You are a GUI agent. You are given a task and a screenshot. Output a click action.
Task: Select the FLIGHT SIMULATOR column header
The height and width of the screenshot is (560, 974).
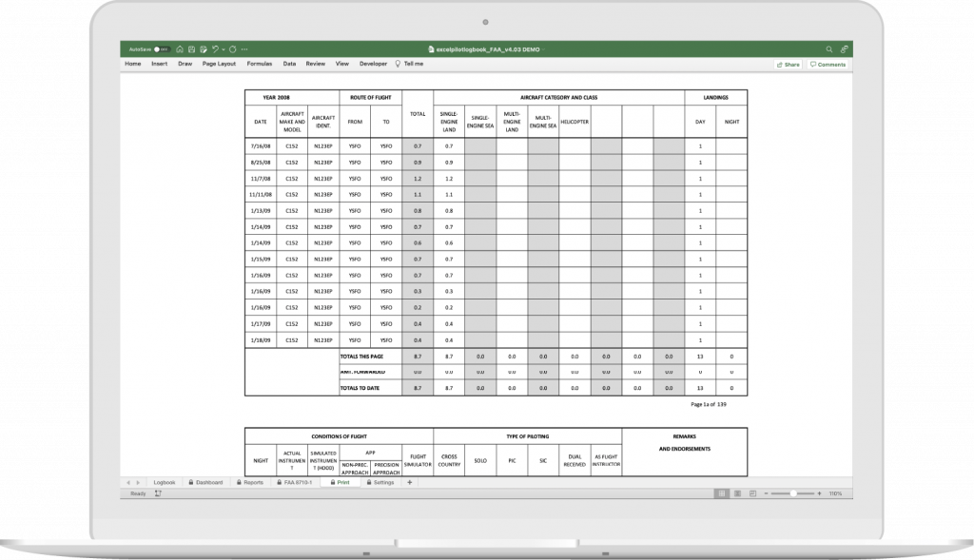click(418, 461)
